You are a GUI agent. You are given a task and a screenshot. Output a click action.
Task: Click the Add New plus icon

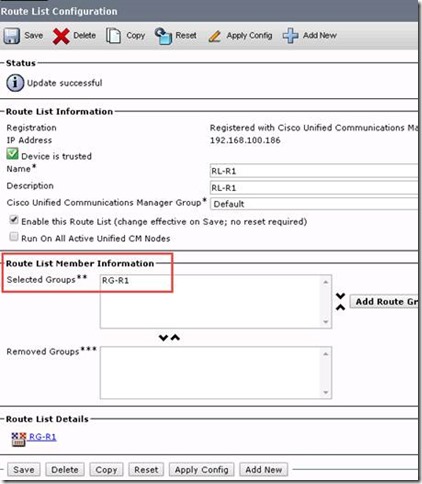[290, 36]
